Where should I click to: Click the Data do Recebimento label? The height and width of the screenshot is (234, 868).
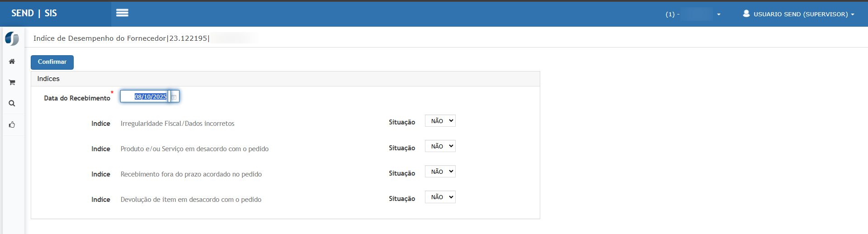point(77,98)
